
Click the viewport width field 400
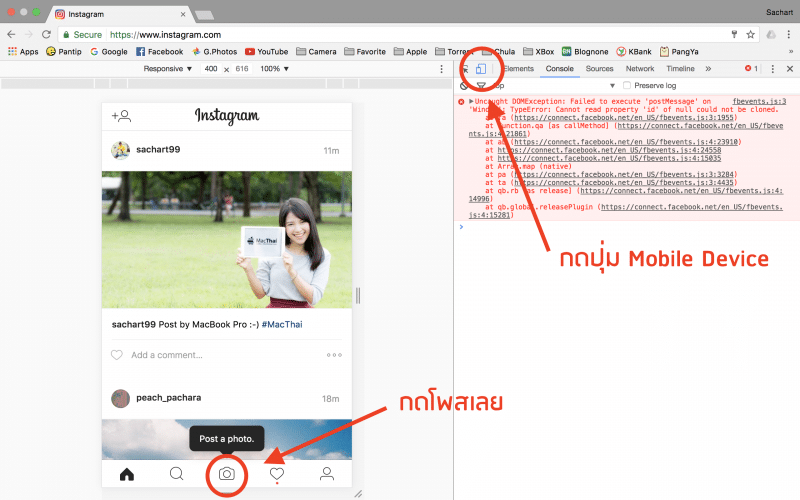[211, 69]
